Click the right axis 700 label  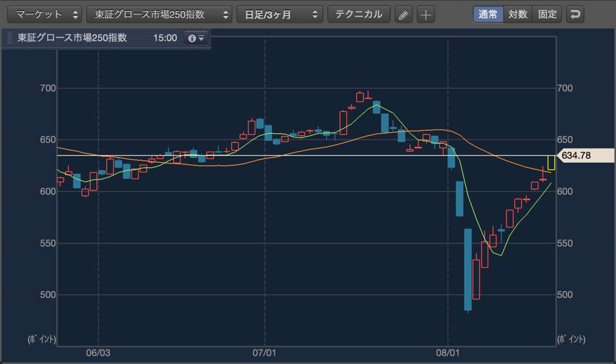click(566, 88)
